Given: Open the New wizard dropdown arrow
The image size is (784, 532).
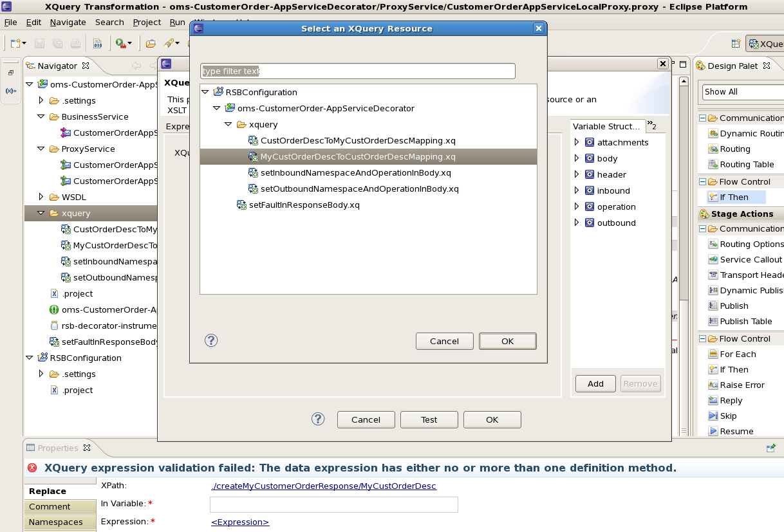Looking at the screenshot, I should pyautogui.click(x=24, y=44).
